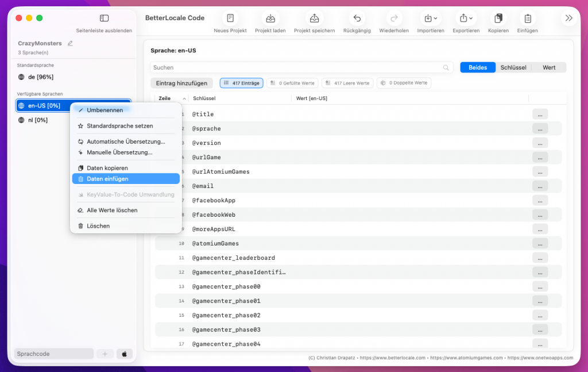Click the Einfügen toolbar icon
588x372 pixels.
point(528,18)
